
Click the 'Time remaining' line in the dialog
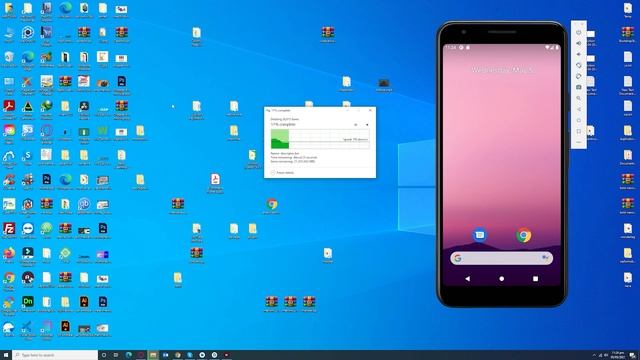coord(294,157)
